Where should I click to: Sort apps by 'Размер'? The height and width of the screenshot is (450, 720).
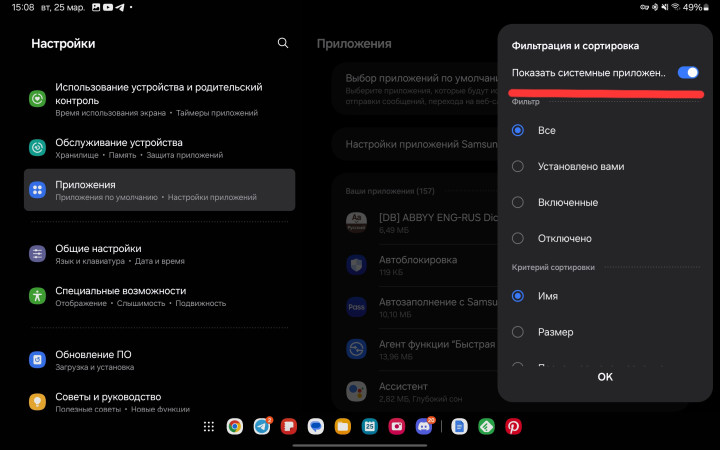pyautogui.click(x=518, y=331)
